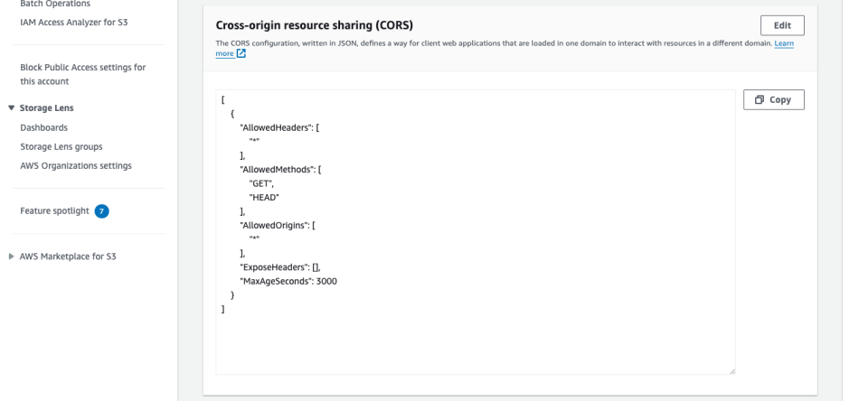Image resolution: width=868 pixels, height=401 pixels.
Task: Click the external link icon after Learn more
Action: click(241, 54)
